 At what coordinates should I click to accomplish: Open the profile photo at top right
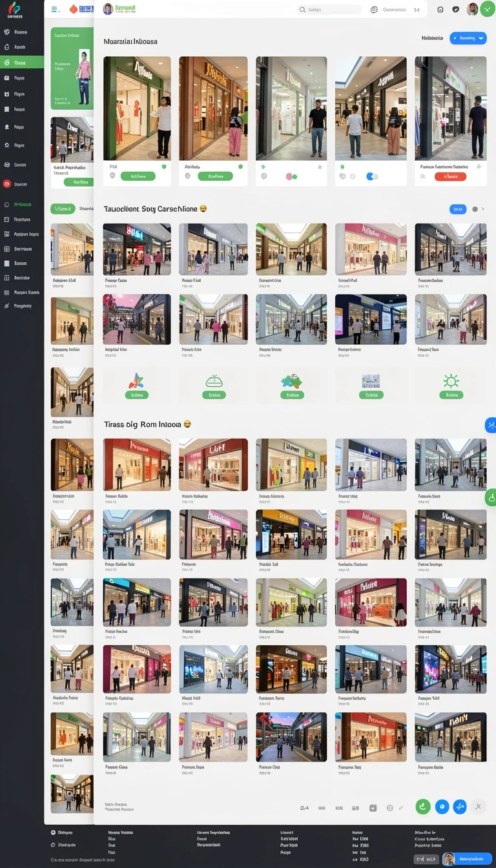[x=473, y=9]
